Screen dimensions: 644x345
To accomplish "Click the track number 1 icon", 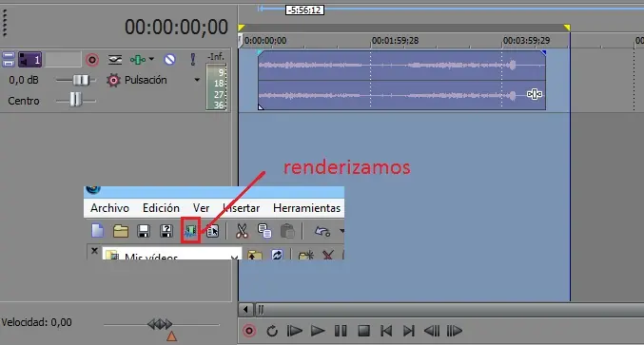I will tap(30, 60).
